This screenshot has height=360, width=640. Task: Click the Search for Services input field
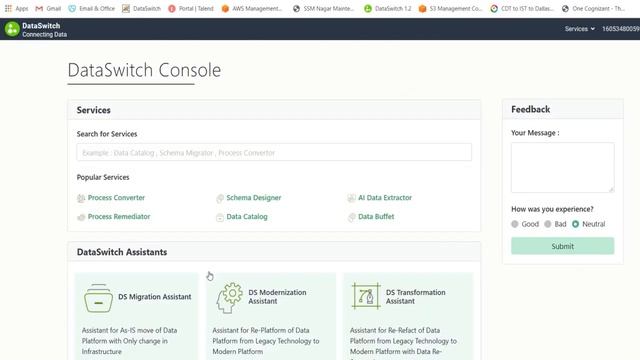[274, 152]
